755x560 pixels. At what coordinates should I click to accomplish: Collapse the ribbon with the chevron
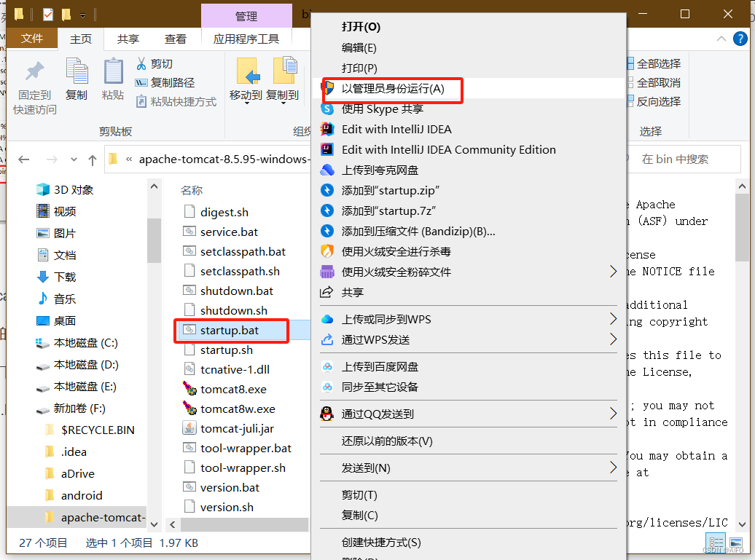coord(721,39)
